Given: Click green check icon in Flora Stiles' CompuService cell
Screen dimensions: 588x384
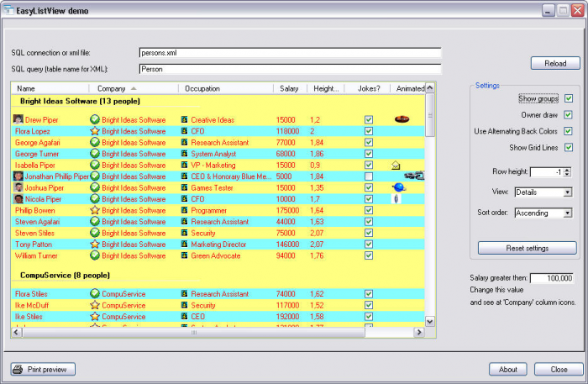Looking at the screenshot, I should pyautogui.click(x=95, y=293).
